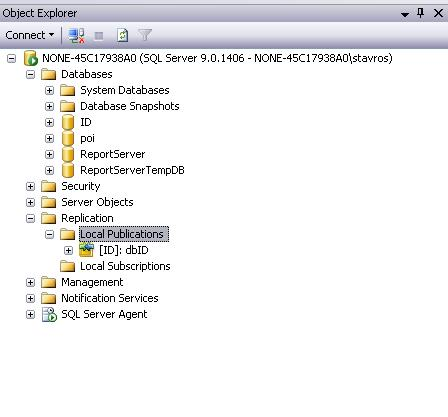Collapse the Databases folder node

[x=30, y=74]
